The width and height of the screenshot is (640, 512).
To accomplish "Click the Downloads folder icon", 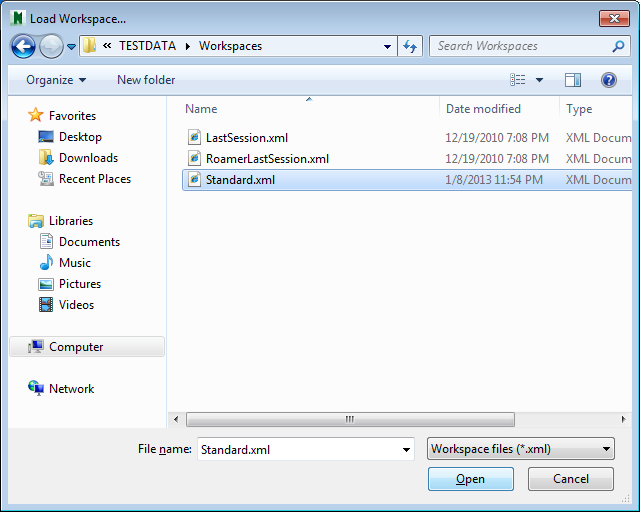I will tap(46, 157).
